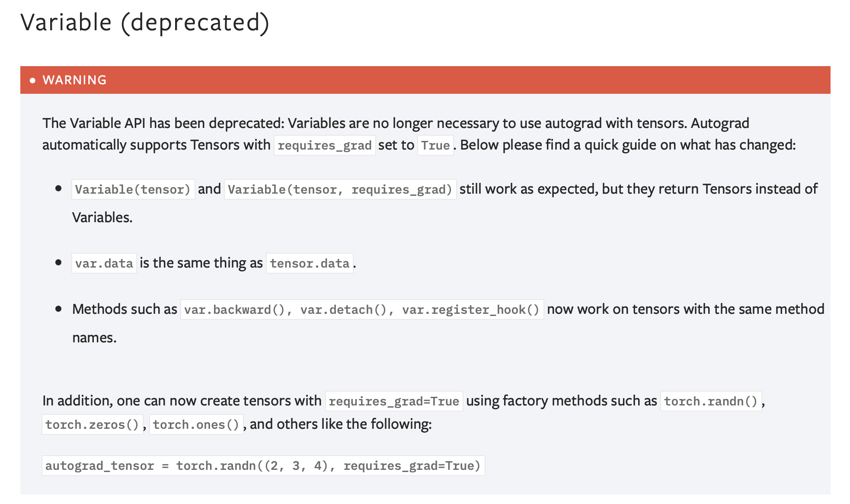850x504 pixels.
Task: Click the white dot icon beside WARNING
Action: click(x=32, y=80)
